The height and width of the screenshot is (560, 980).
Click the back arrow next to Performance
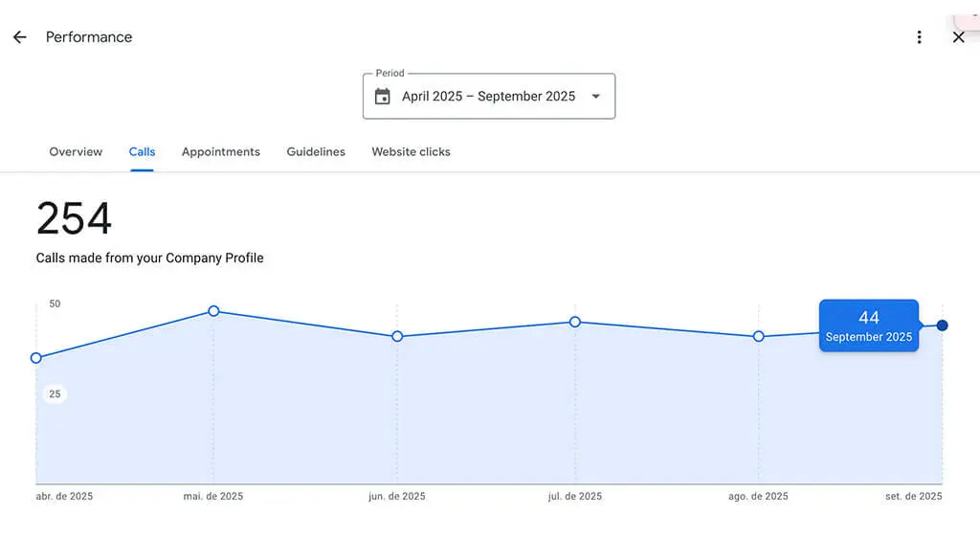19,36
